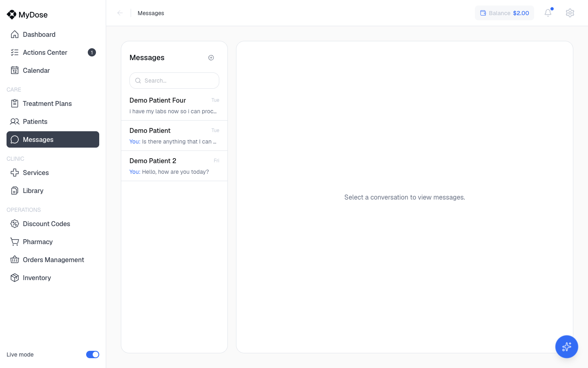Viewport: 588px width, 368px height.
Task: Open Actions Center with pending badge
Action: point(53,52)
